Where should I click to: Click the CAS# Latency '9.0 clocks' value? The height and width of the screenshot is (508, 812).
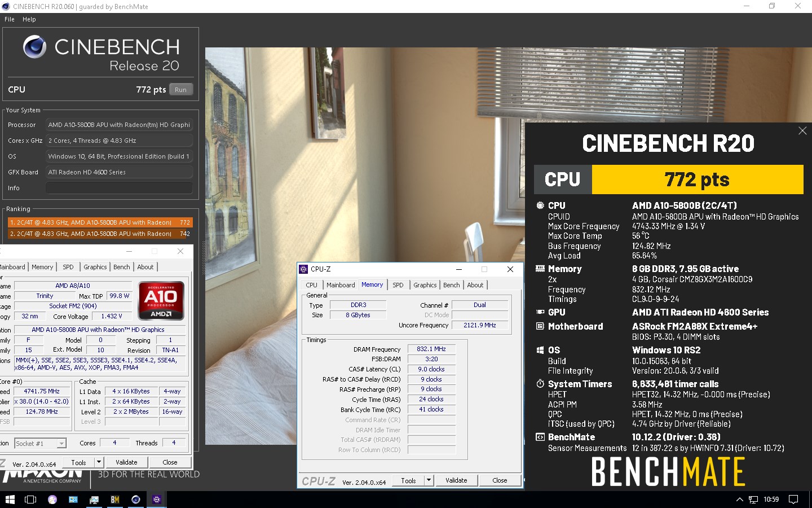point(431,369)
